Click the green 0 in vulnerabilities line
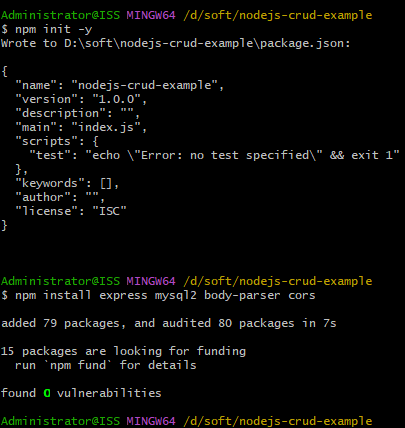405x428 pixels. pyautogui.click(x=47, y=393)
